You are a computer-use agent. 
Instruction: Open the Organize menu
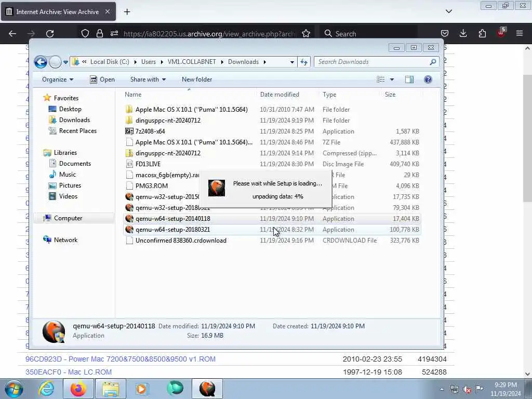coord(57,79)
